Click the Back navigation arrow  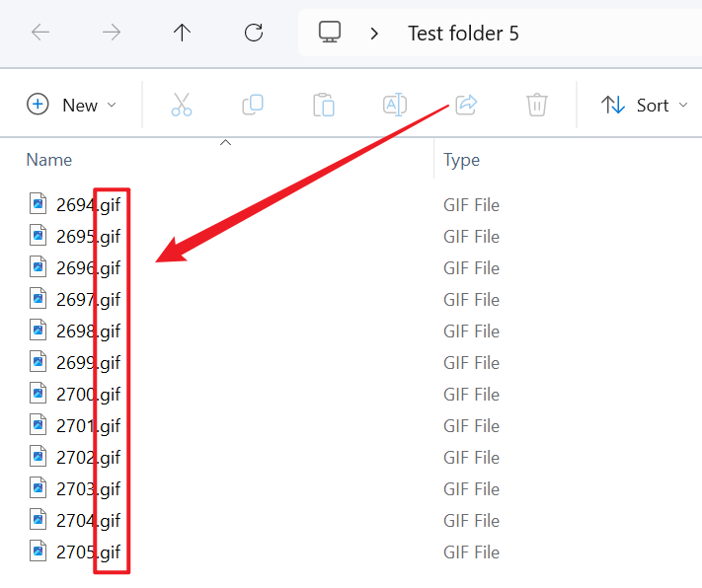(40, 33)
